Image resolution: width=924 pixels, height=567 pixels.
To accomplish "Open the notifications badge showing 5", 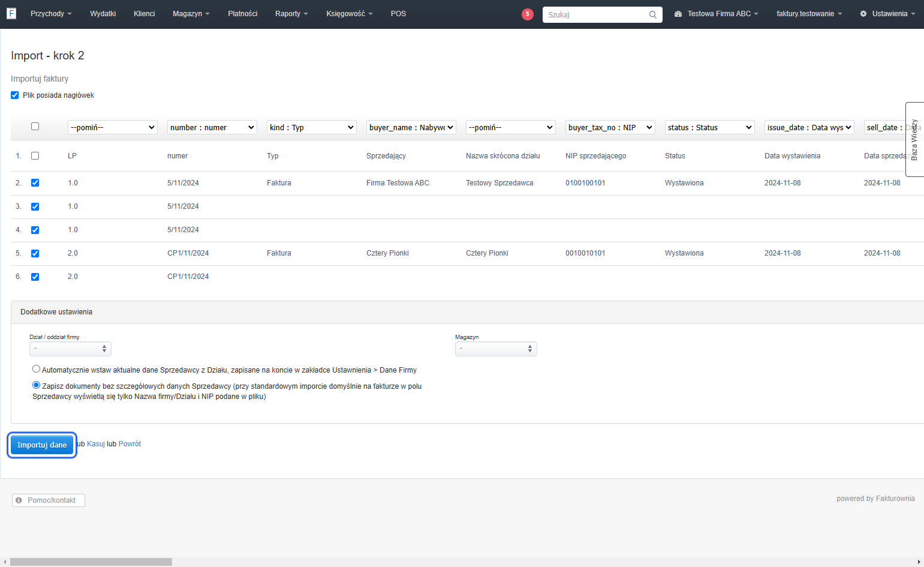I will click(x=528, y=14).
